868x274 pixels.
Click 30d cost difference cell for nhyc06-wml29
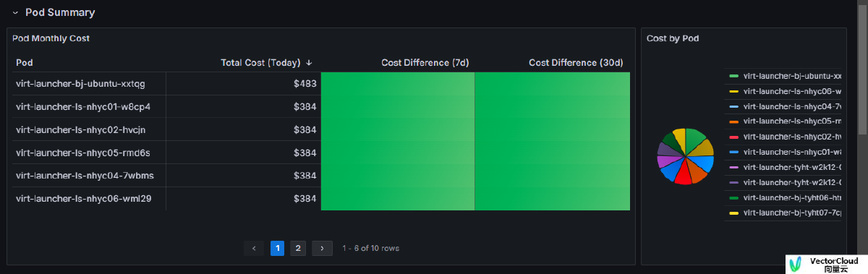pos(553,199)
